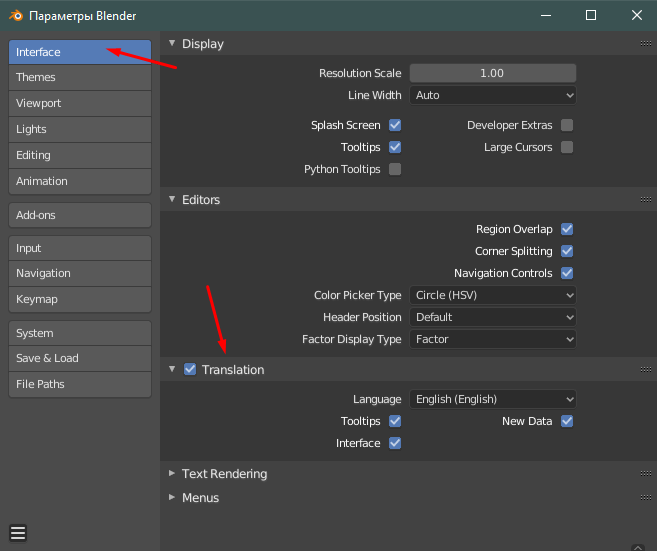Open the Add-ons section
657x551 pixels.
point(80,215)
